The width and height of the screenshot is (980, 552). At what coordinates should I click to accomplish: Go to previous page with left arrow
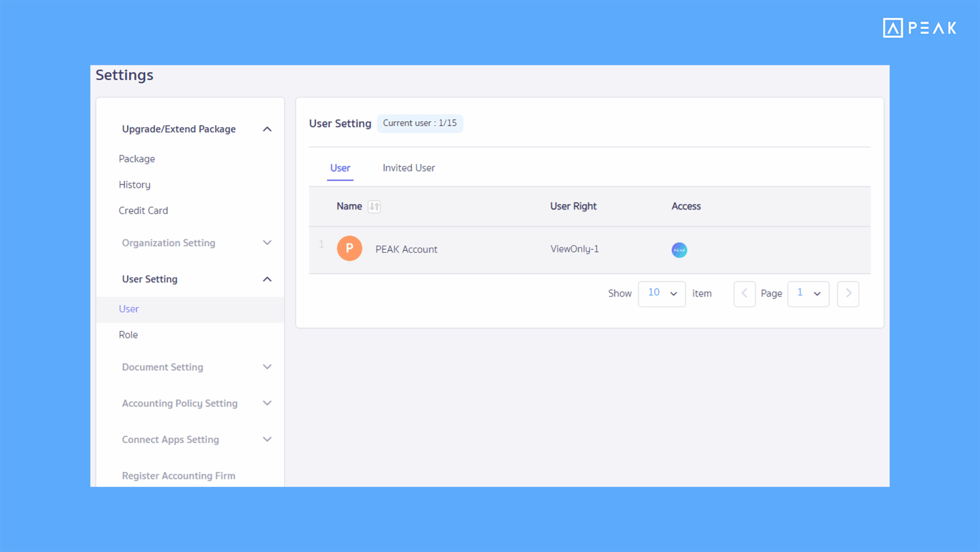[x=744, y=293]
